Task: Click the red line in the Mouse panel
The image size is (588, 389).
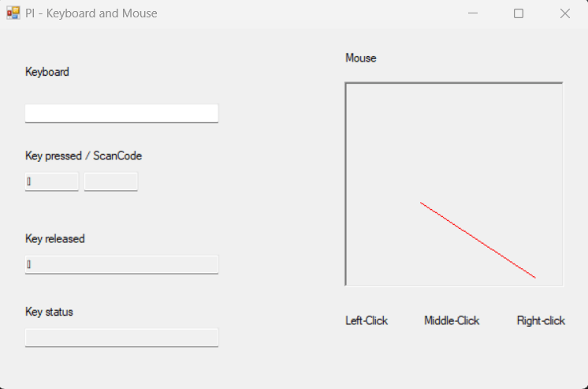Action: coord(478,240)
